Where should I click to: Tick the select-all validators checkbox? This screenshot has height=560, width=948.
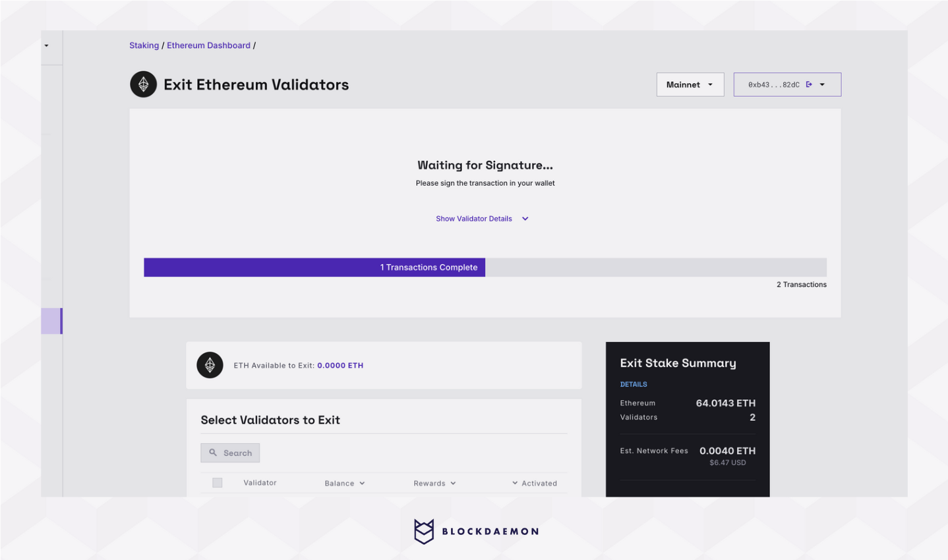pos(217,483)
